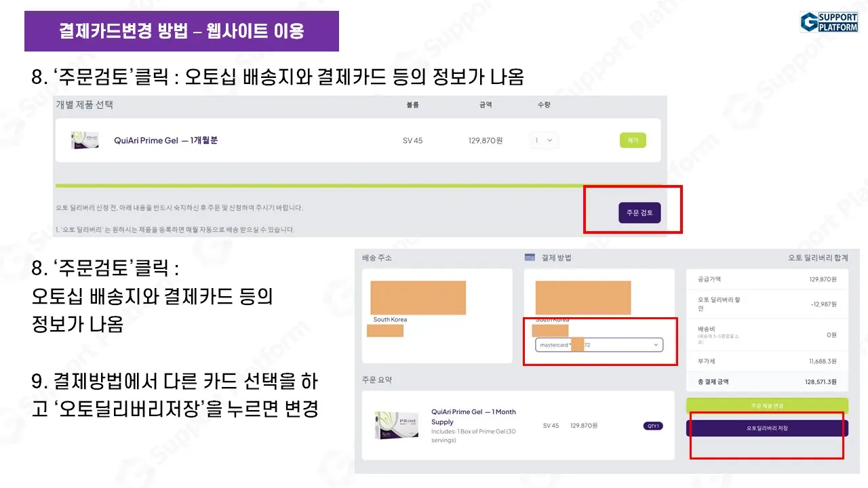This screenshot has width=868, height=488.
Task: Click the 결제 방법 label
Action: tap(556, 258)
